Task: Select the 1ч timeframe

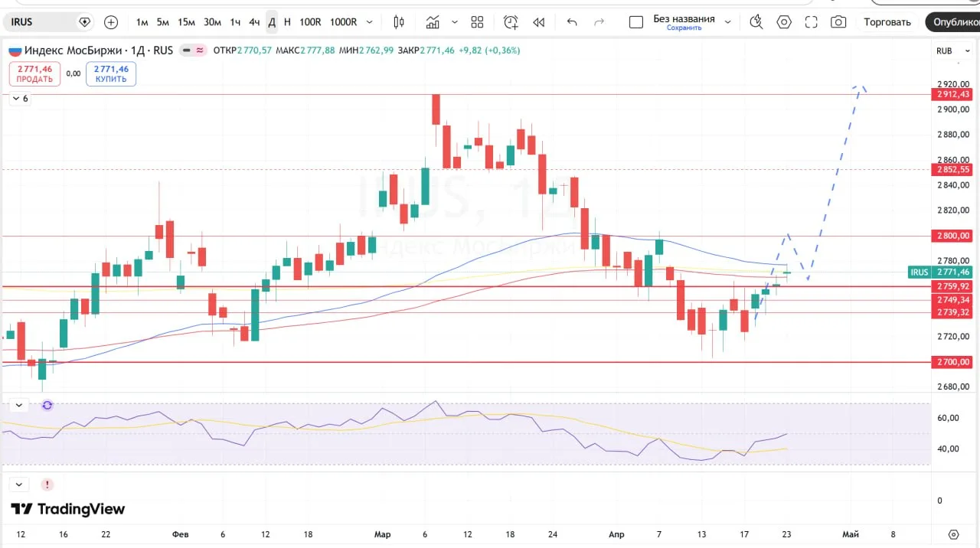Action: 235,22
